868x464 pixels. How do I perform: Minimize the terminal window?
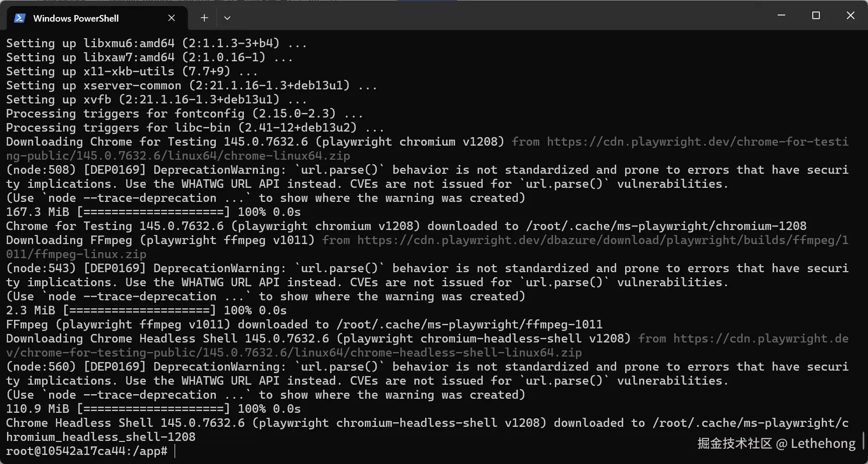point(781,16)
